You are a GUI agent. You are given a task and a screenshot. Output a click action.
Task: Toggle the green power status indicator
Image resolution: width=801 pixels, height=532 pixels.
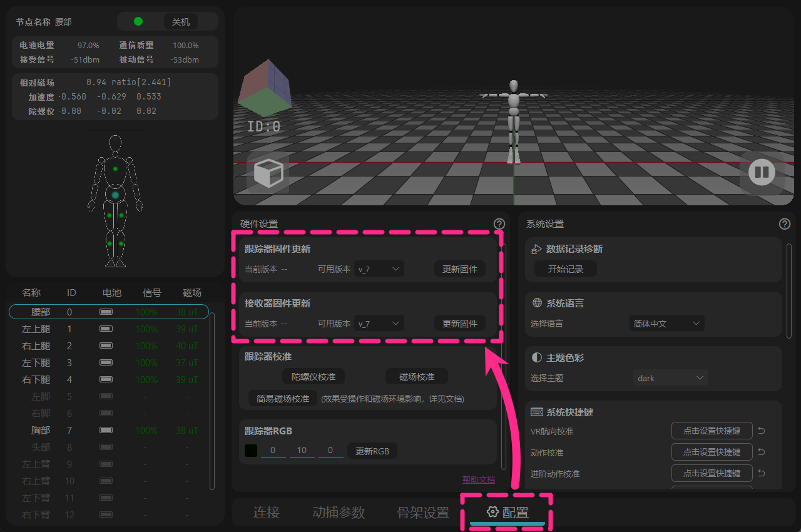click(x=138, y=21)
